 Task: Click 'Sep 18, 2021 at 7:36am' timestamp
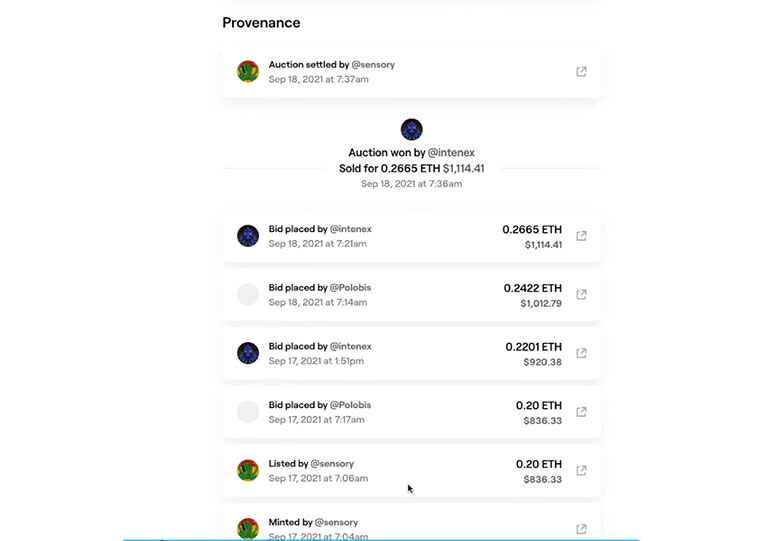tap(412, 184)
